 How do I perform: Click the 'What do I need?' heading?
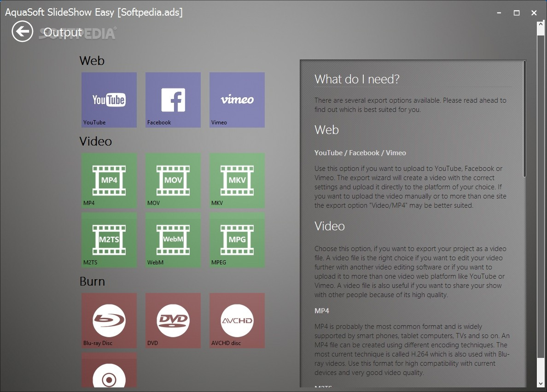pyautogui.click(x=357, y=79)
